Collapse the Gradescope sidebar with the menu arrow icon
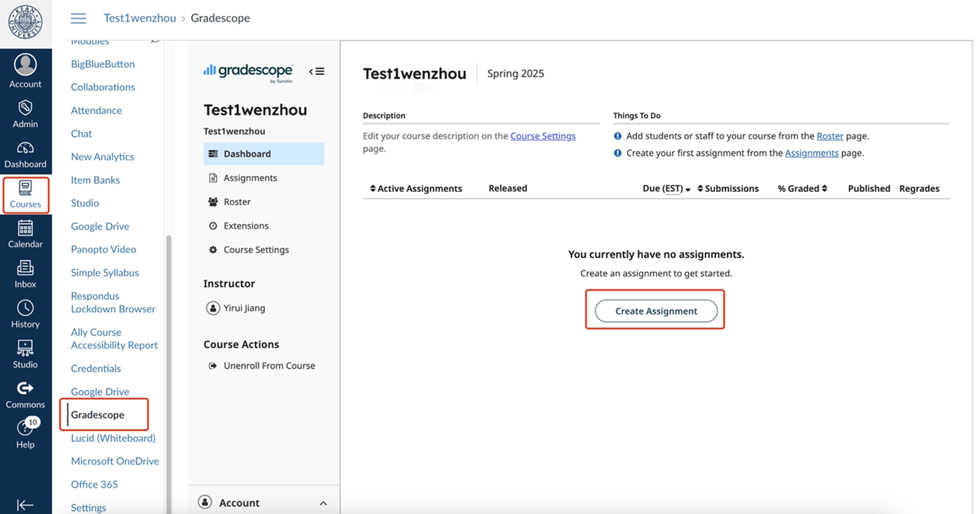This screenshot has height=514, width=980. pos(317,72)
